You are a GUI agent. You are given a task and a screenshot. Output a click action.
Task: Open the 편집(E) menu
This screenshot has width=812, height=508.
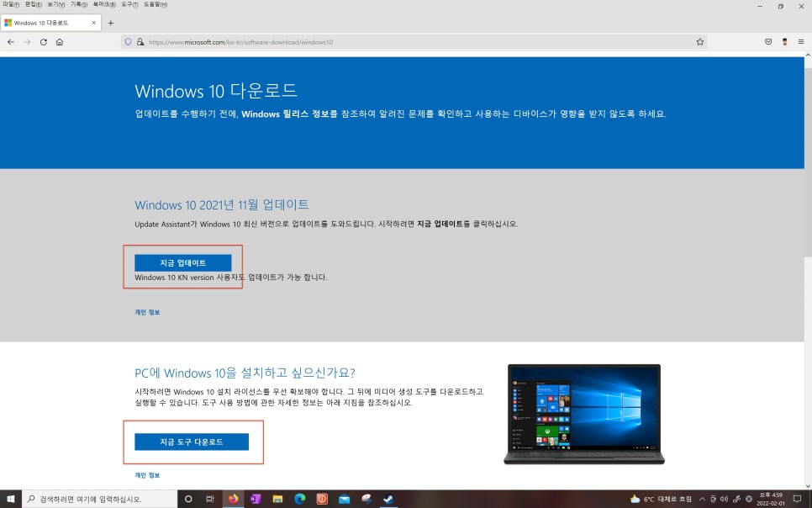coord(33,4)
